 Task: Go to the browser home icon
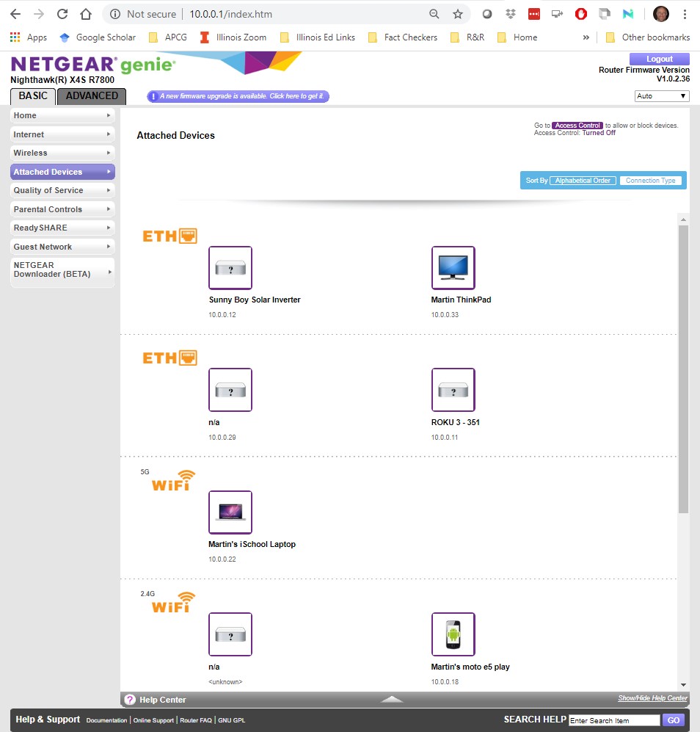(86, 14)
